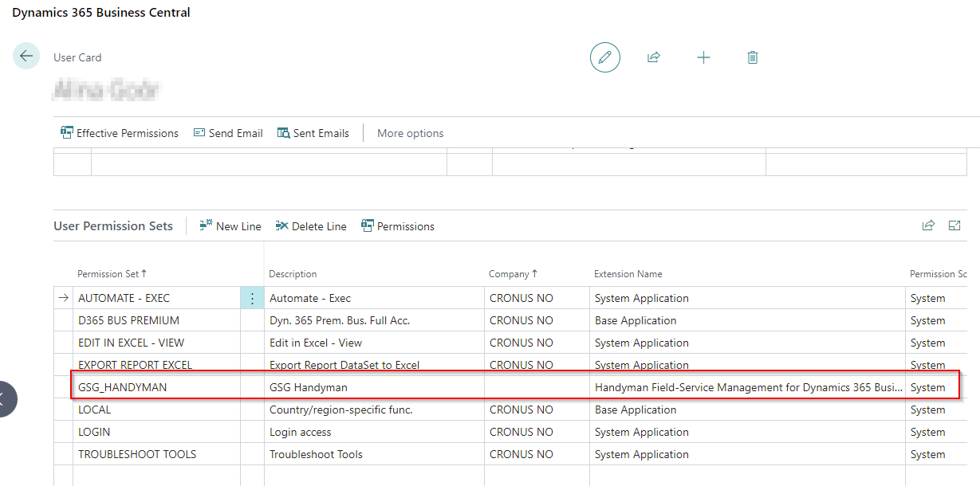Open the three-dot menu on AUTOMATE - EXEC row

pos(252,297)
